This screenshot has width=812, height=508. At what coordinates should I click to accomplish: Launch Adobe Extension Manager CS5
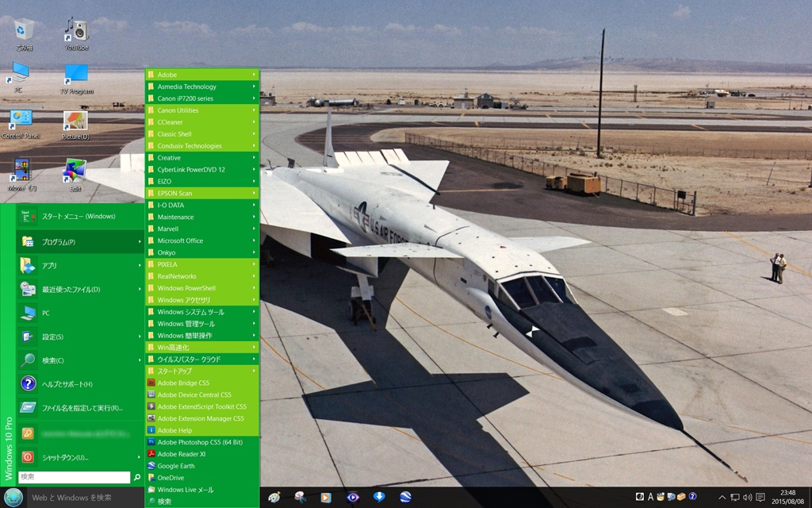point(202,418)
